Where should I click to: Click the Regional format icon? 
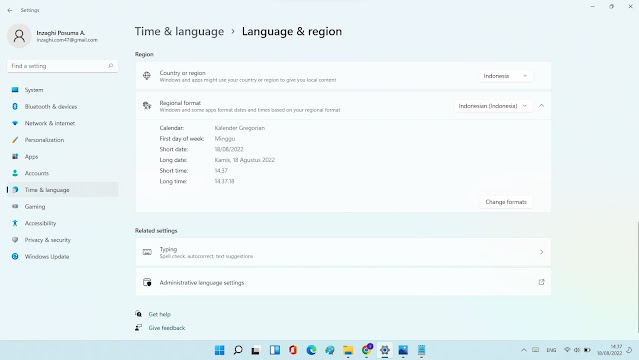tap(147, 106)
